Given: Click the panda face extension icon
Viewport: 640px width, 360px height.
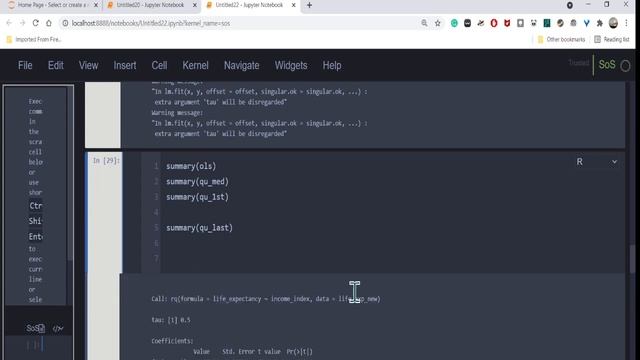Looking at the screenshot, I should pyautogui.click(x=533, y=23).
